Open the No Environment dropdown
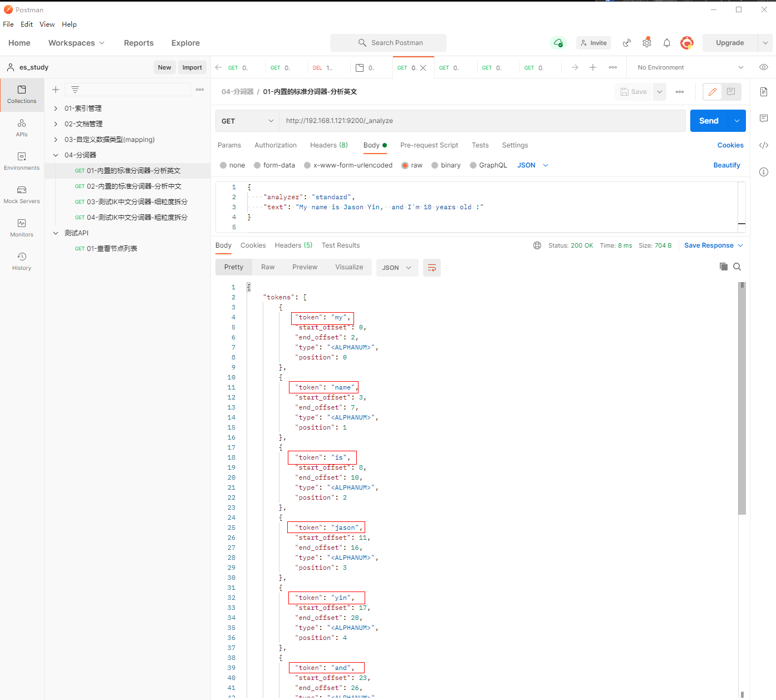Image resolution: width=776 pixels, height=700 pixels. pyautogui.click(x=690, y=67)
